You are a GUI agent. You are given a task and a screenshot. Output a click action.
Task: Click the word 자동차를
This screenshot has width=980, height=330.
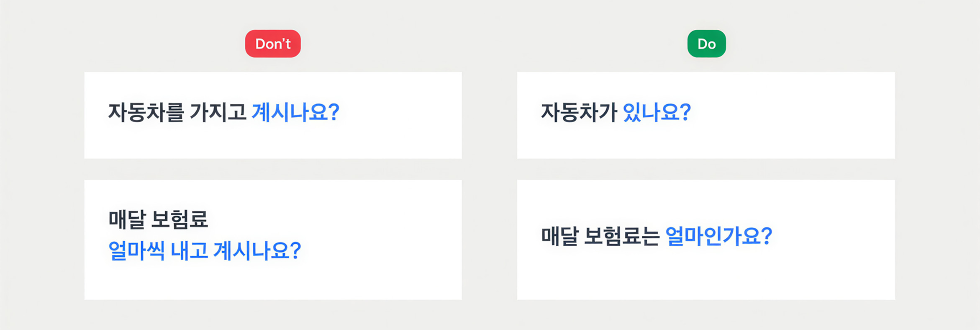146,112
